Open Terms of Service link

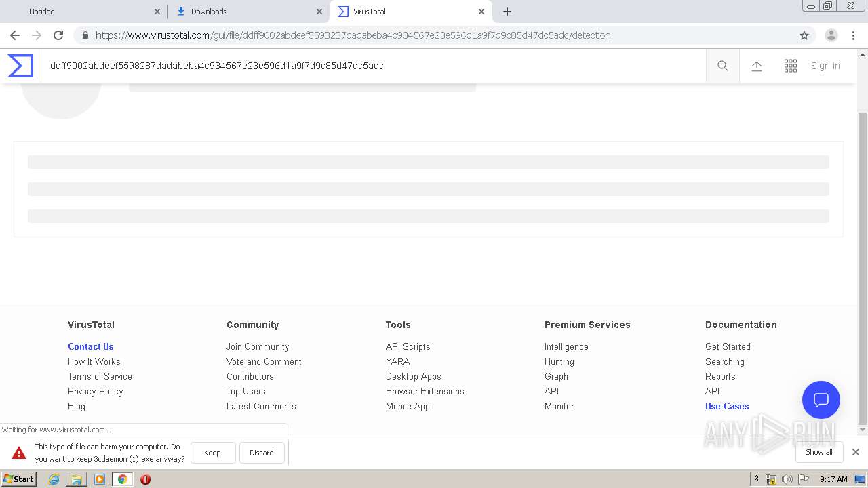pyautogui.click(x=100, y=376)
